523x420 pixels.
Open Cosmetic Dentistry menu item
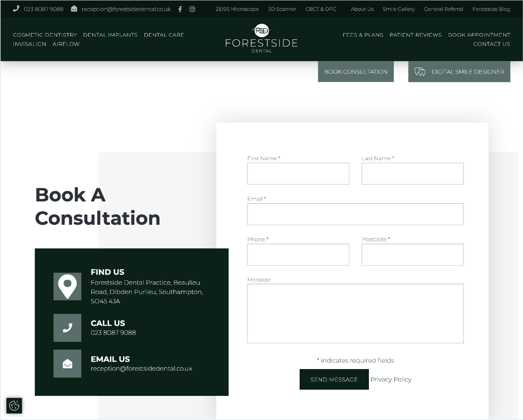click(x=45, y=35)
